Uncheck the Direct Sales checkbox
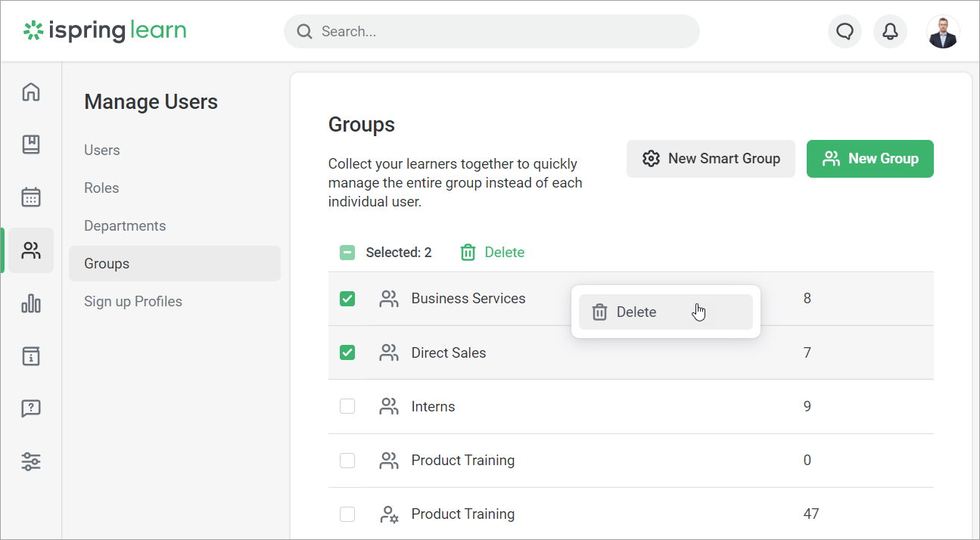The height and width of the screenshot is (540, 980). tap(347, 352)
